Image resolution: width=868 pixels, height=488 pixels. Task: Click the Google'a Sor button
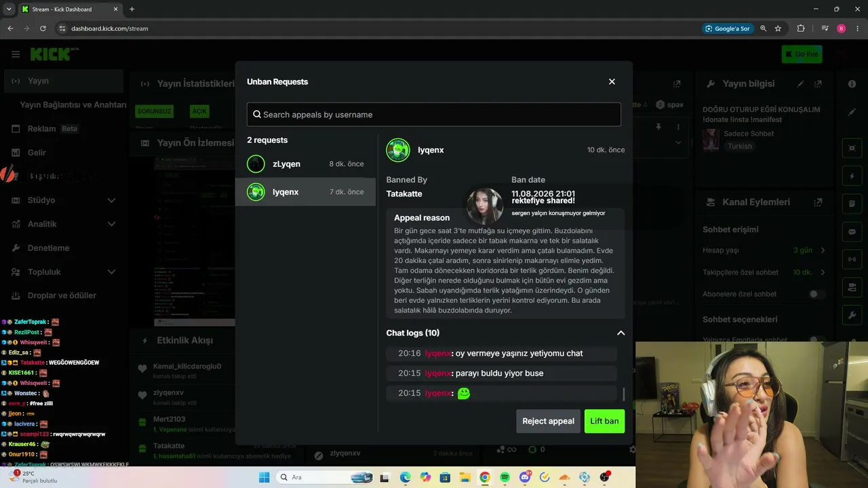pyautogui.click(x=728, y=28)
